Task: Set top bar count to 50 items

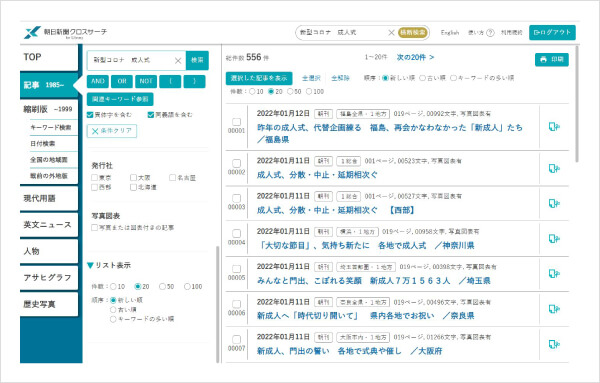Action: pos(290,91)
